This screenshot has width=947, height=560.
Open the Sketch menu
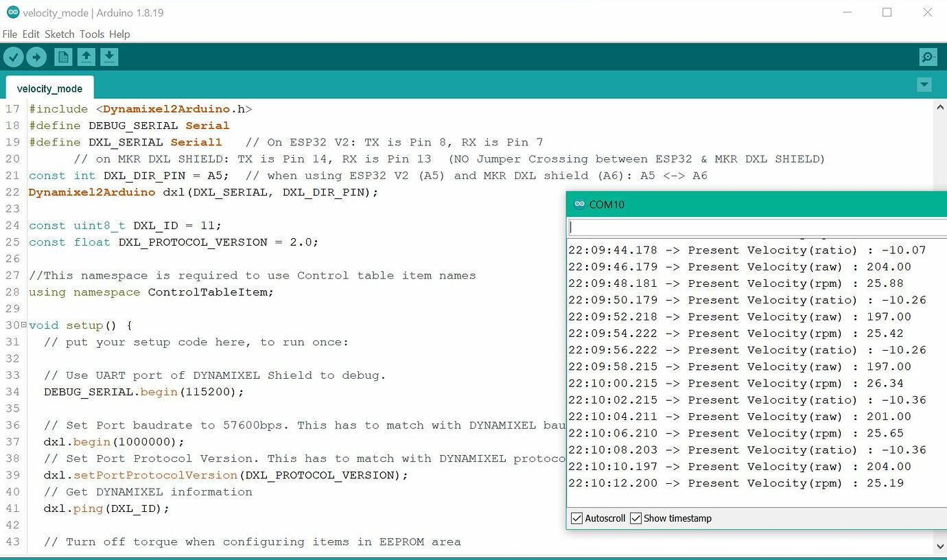point(60,34)
